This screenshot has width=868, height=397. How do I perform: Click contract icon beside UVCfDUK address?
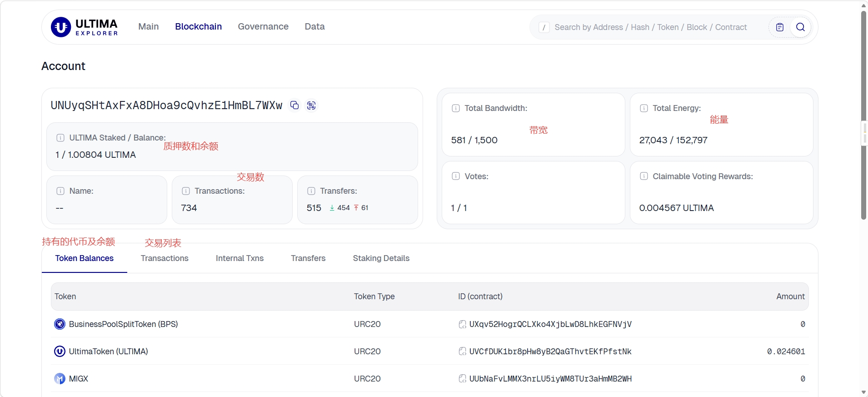point(462,352)
